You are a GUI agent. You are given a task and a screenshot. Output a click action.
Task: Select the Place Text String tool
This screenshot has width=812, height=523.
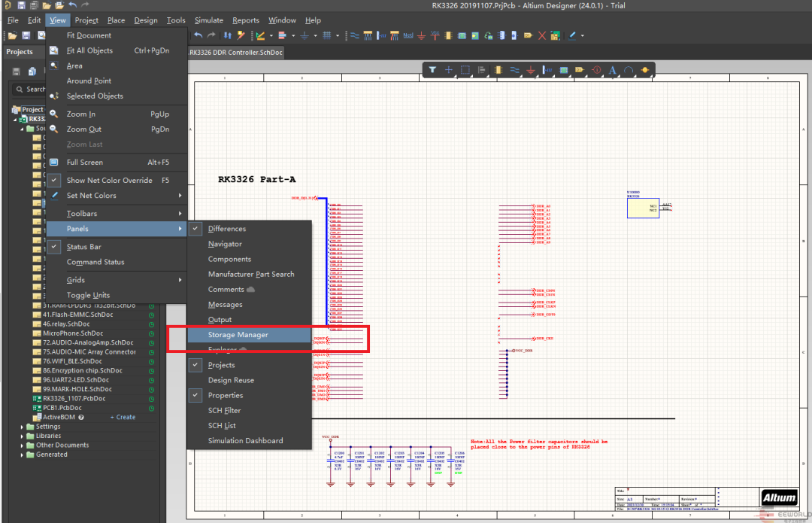(612, 70)
